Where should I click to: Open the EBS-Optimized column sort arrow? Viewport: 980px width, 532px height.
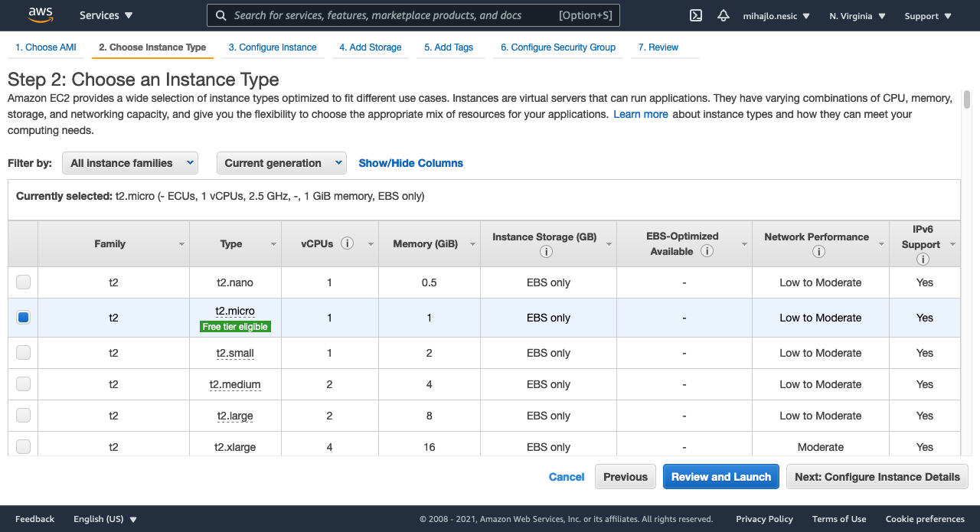tap(744, 244)
